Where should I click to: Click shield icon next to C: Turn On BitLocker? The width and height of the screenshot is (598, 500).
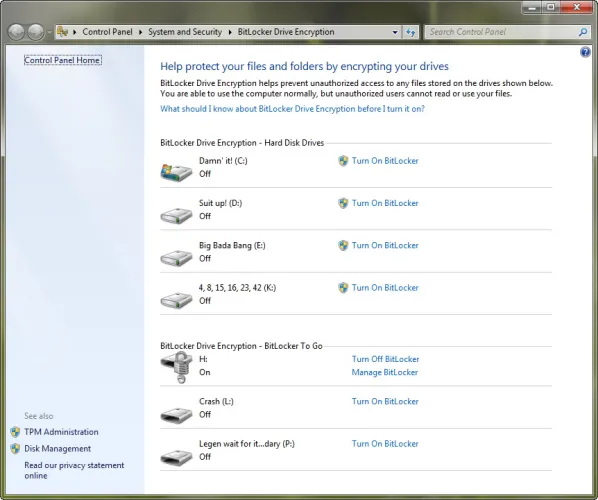[343, 161]
